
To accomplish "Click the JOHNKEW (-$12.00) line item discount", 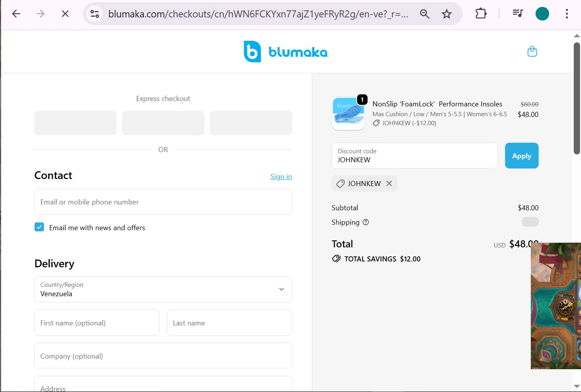I will click(x=409, y=123).
